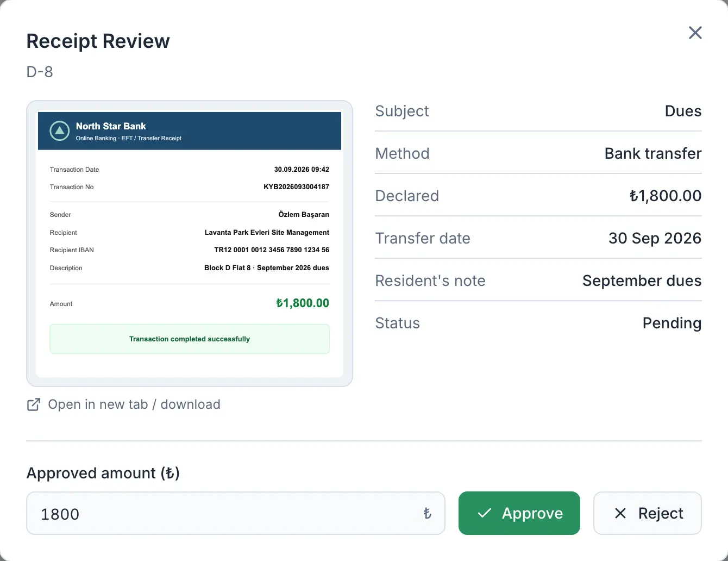Click the declared amount ₺1,800.00
The width and height of the screenshot is (728, 561).
click(x=666, y=196)
